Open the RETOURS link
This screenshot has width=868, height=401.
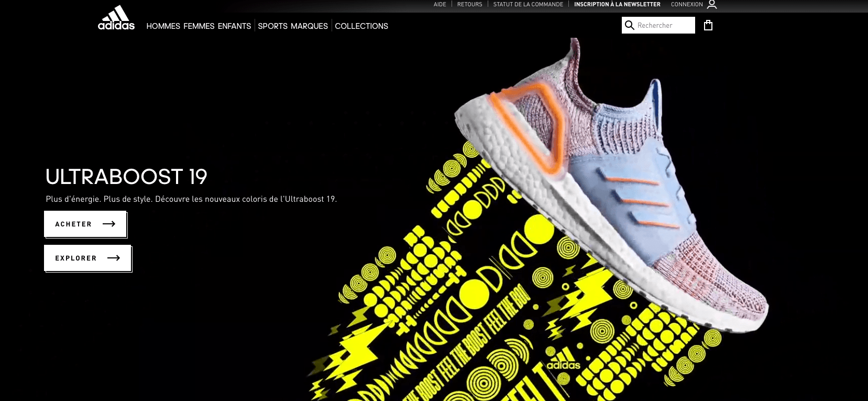click(469, 4)
